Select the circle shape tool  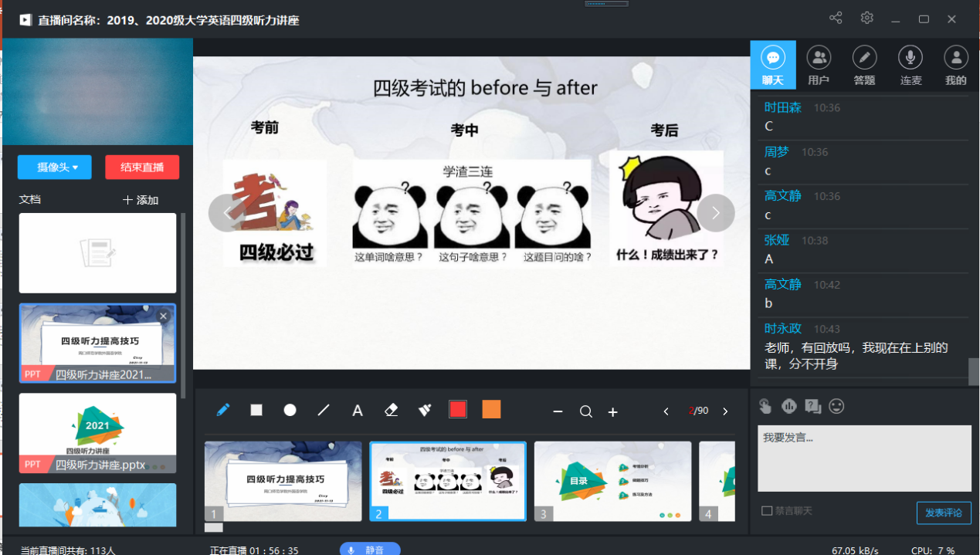(290, 410)
